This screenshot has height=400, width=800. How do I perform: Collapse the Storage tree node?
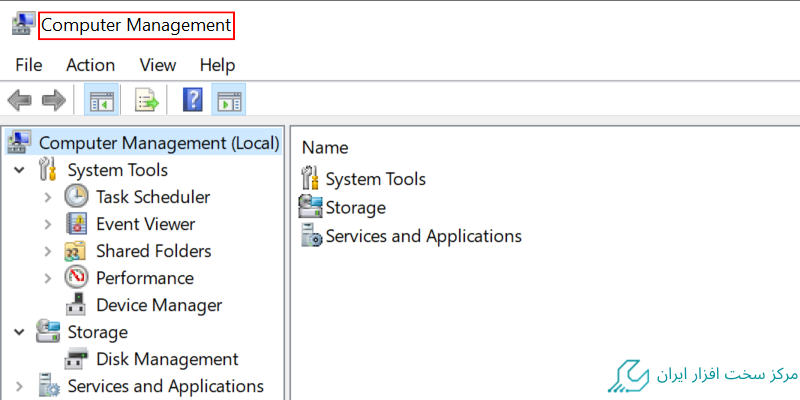coord(19,332)
